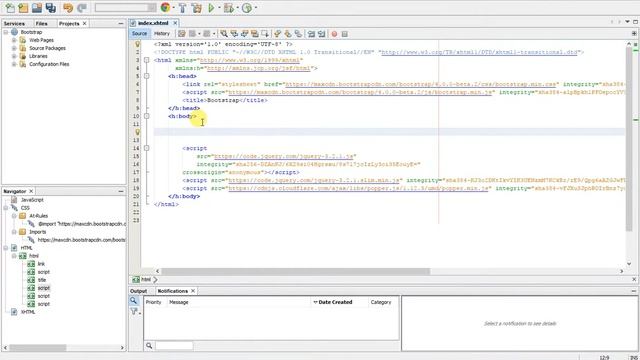Click the filter funnel icon in Notifications

(134, 311)
